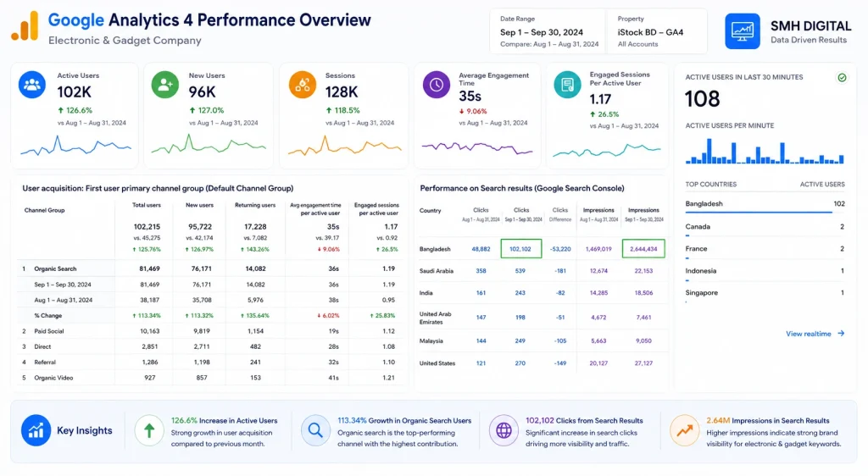Click the Average Engagement Time clock icon

point(437,85)
